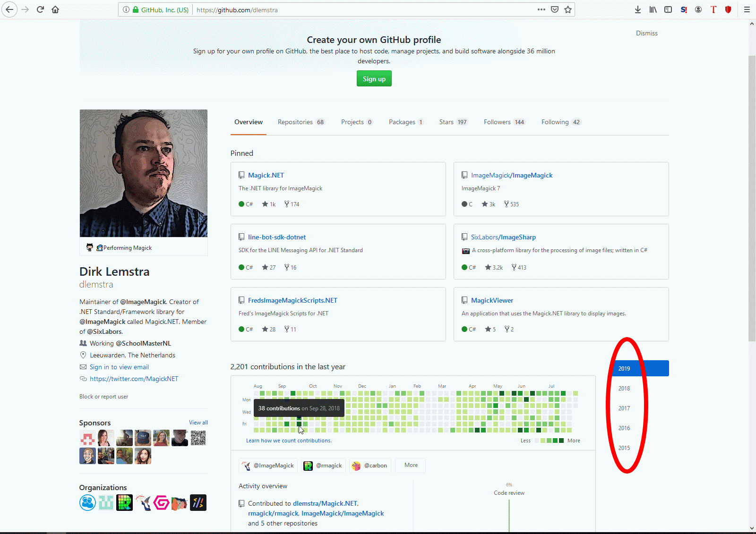The width and height of the screenshot is (756, 534).
Task: Click the page actions three-dots icon
Action: click(541, 9)
